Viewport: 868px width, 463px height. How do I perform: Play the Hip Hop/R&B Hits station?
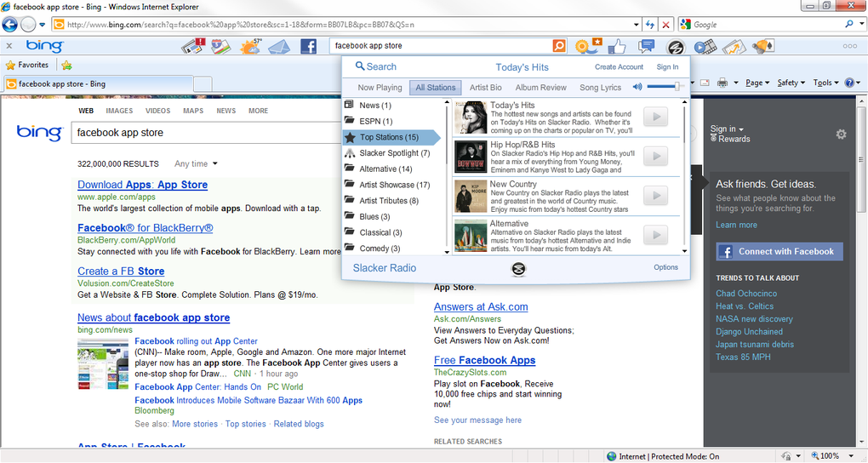point(656,157)
